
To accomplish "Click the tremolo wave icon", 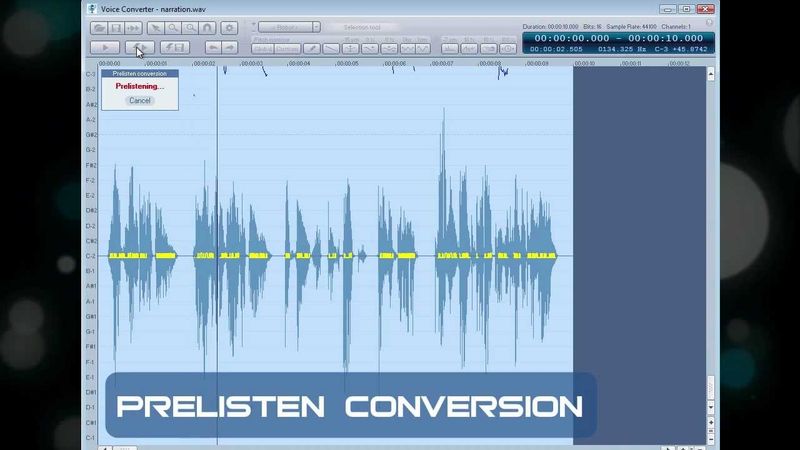I will point(423,49).
